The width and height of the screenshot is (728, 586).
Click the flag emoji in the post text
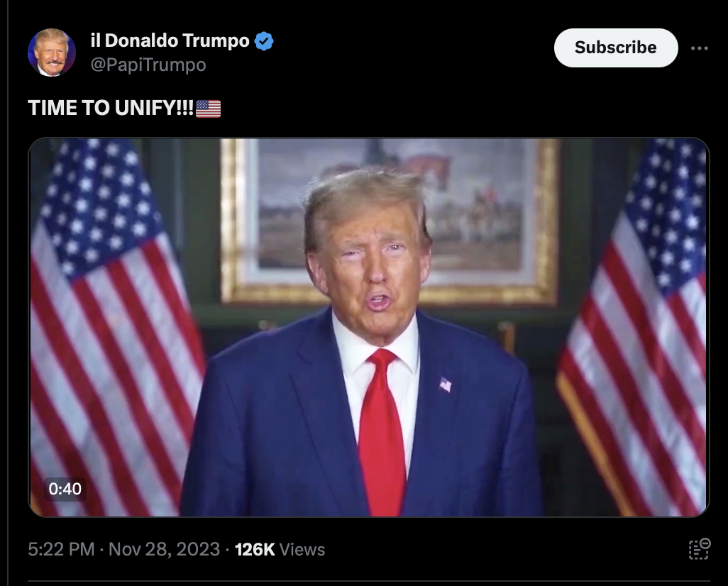[x=208, y=109]
